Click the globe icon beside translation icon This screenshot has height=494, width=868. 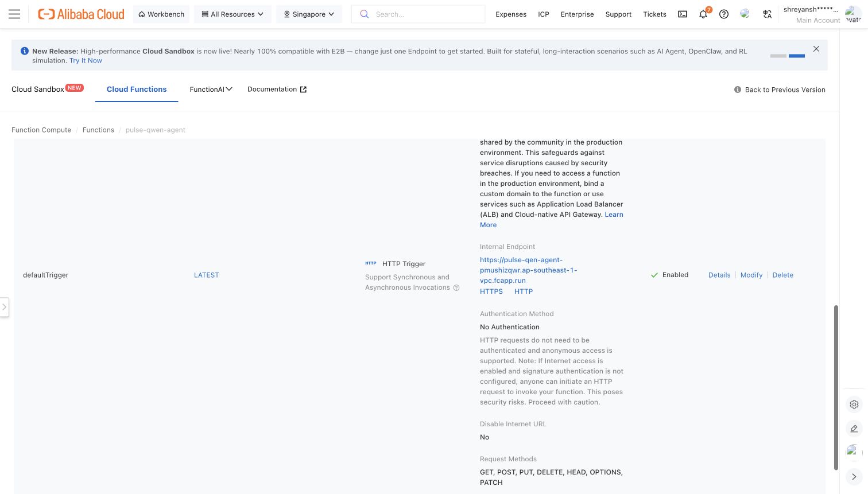point(745,14)
